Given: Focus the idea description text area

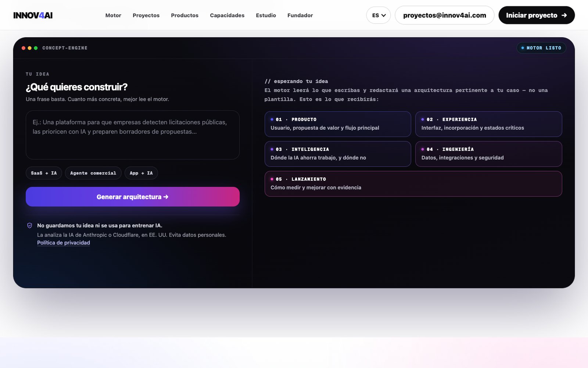Looking at the screenshot, I should pyautogui.click(x=133, y=135).
